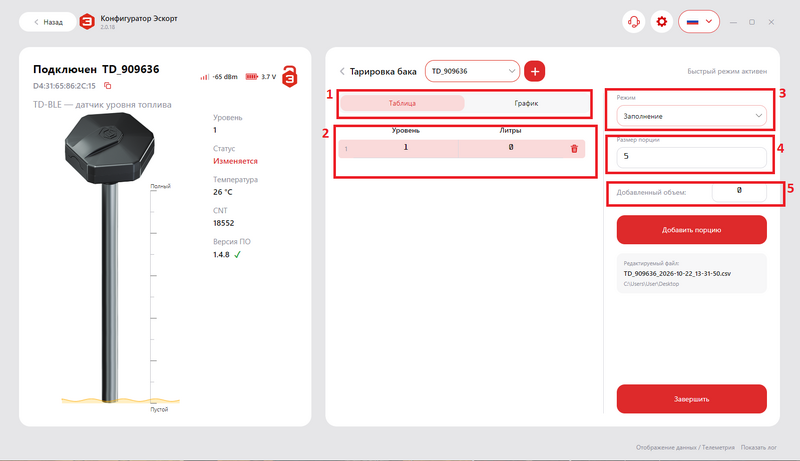Click the Завершить button

(x=691, y=399)
